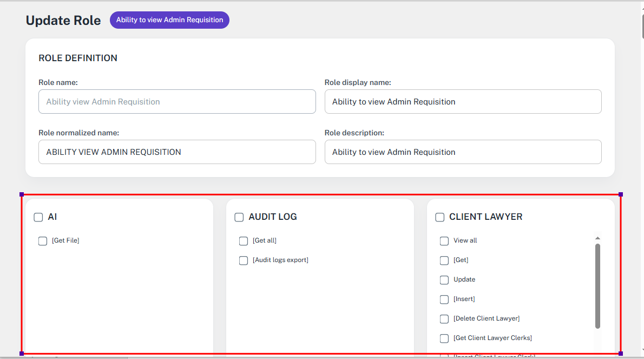Tick the [Get all] audit log permission
The height and width of the screenshot is (359, 644).
[x=244, y=241]
